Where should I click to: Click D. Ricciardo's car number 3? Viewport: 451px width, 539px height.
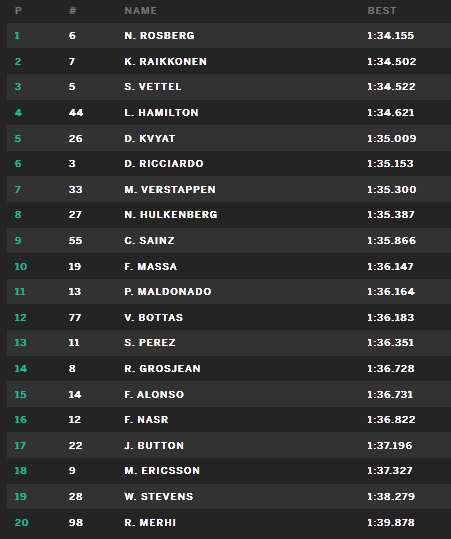(72, 163)
